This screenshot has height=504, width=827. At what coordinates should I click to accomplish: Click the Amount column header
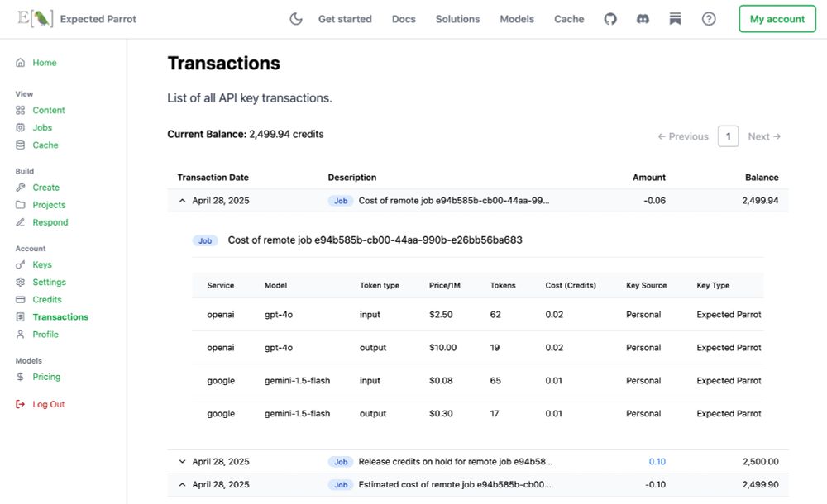(x=649, y=178)
